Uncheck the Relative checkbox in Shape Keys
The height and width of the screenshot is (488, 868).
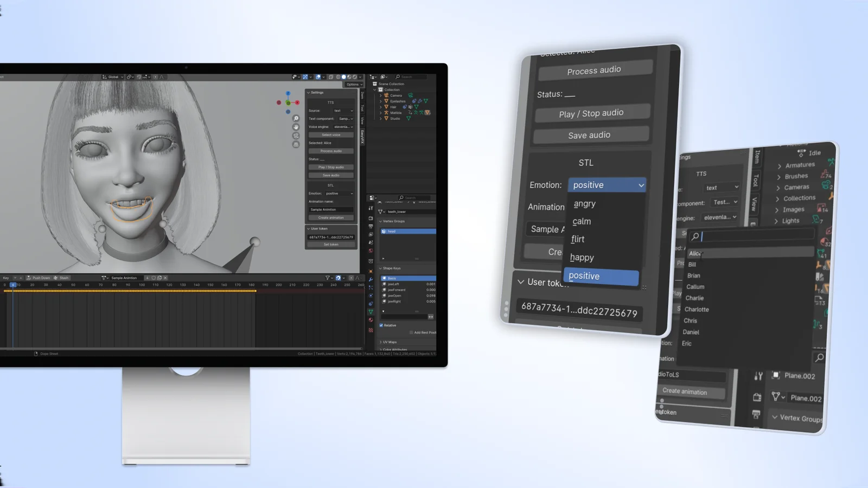(381, 325)
